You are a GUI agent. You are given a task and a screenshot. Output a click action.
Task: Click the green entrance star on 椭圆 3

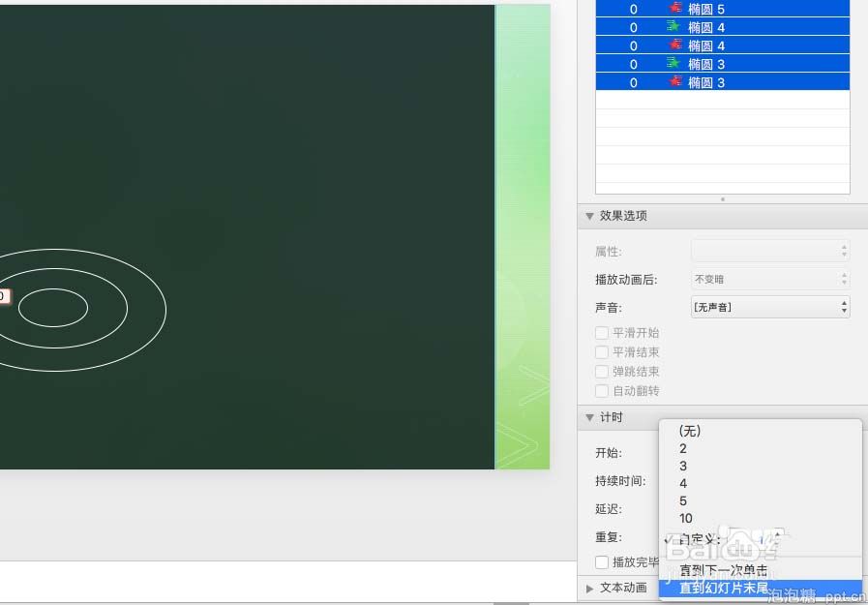674,64
